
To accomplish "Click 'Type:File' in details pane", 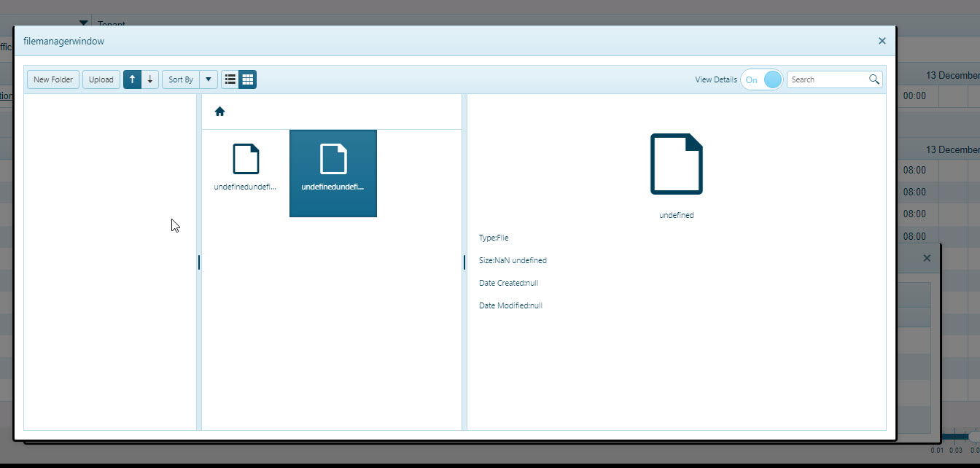I will [494, 238].
